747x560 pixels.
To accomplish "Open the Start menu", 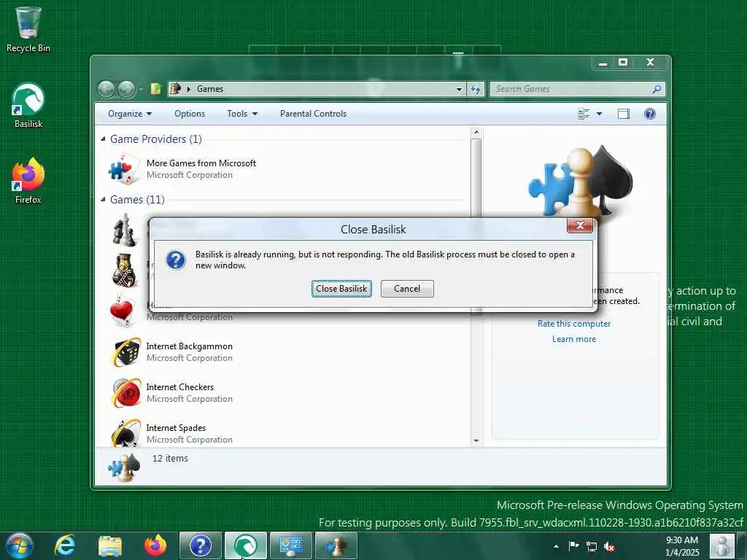I will click(19, 545).
